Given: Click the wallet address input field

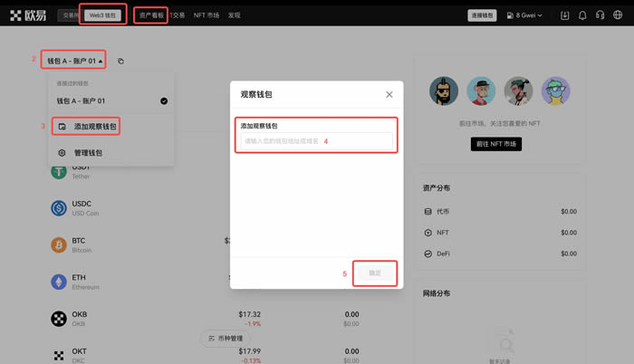Looking at the screenshot, I should tap(315, 141).
